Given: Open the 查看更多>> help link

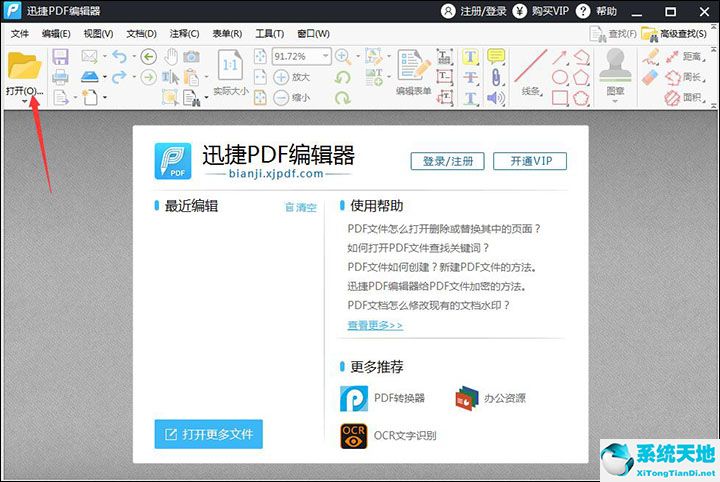Looking at the screenshot, I should click(x=375, y=325).
